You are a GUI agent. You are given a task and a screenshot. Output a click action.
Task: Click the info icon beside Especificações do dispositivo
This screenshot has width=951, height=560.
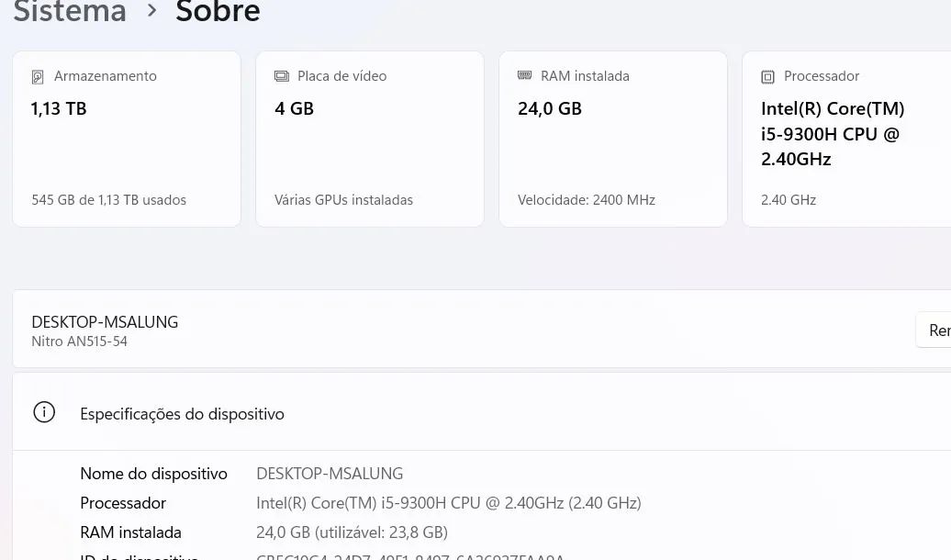(x=44, y=412)
